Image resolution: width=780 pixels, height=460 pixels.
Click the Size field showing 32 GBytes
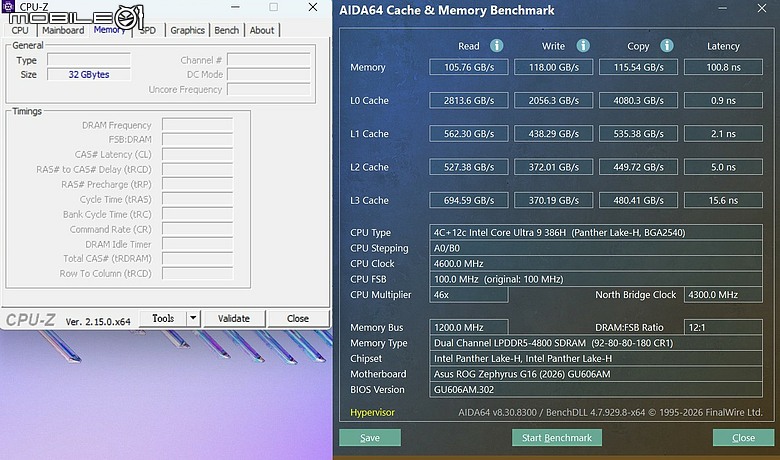click(x=89, y=75)
